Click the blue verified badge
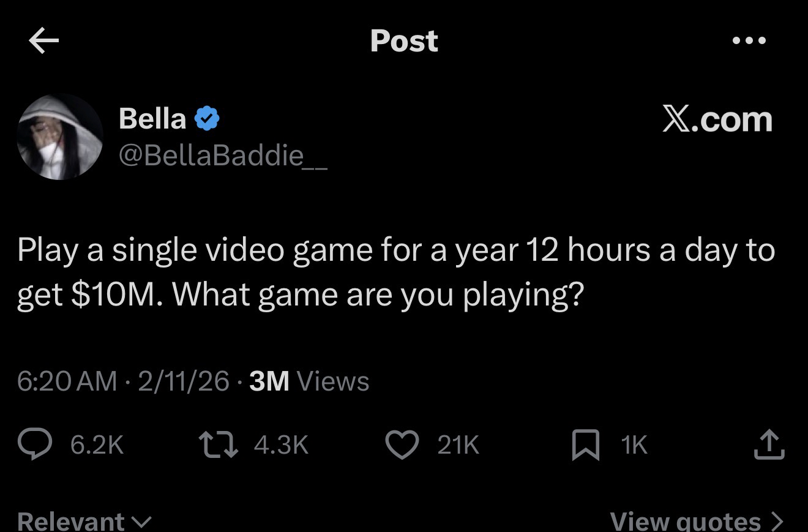This screenshot has width=808, height=532. [207, 119]
